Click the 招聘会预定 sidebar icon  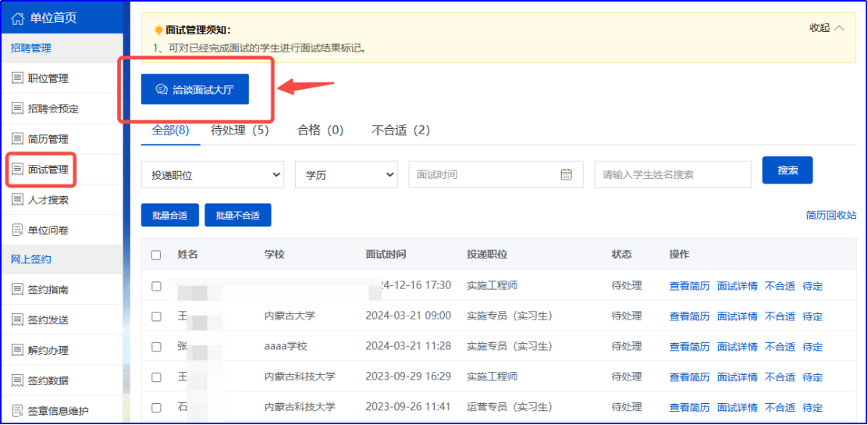17,109
